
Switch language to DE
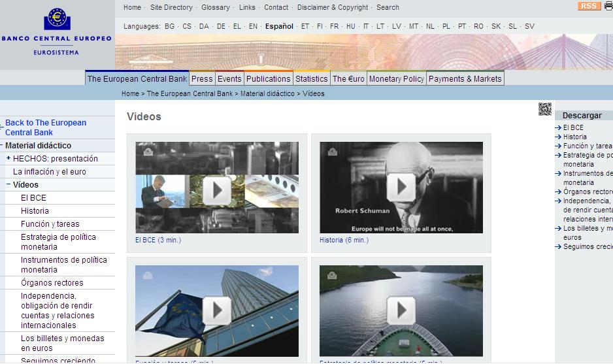pyautogui.click(x=221, y=27)
